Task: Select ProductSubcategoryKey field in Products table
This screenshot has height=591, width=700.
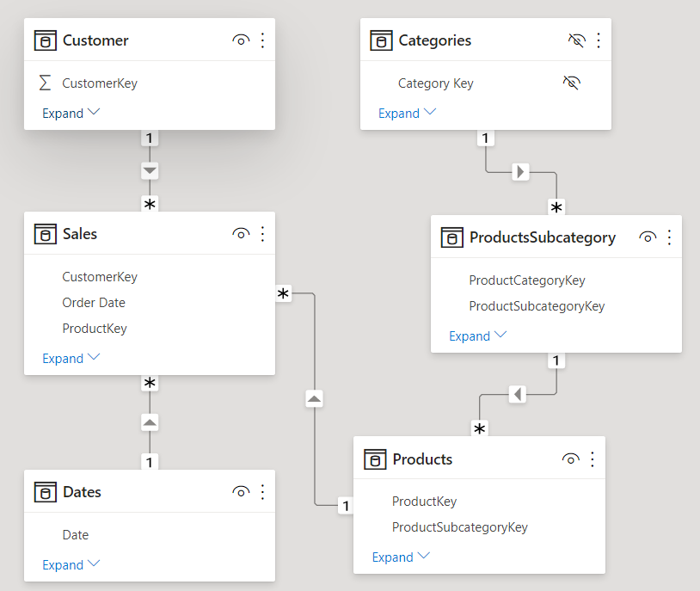Action: (x=459, y=527)
